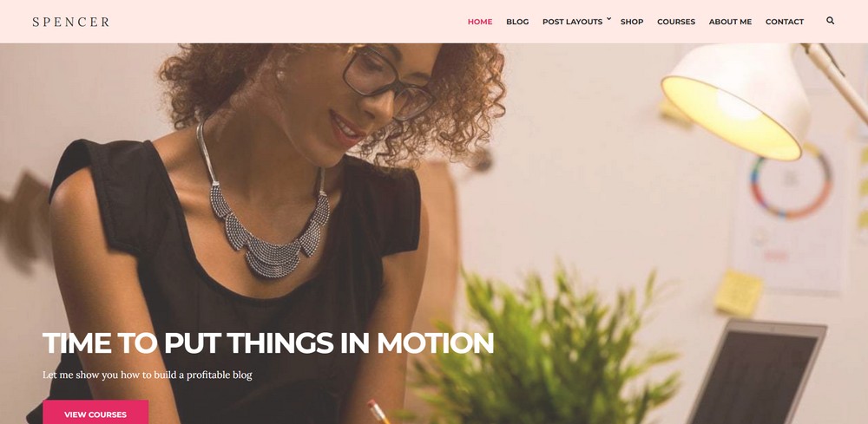Click the SPENCER site logo

click(x=71, y=23)
